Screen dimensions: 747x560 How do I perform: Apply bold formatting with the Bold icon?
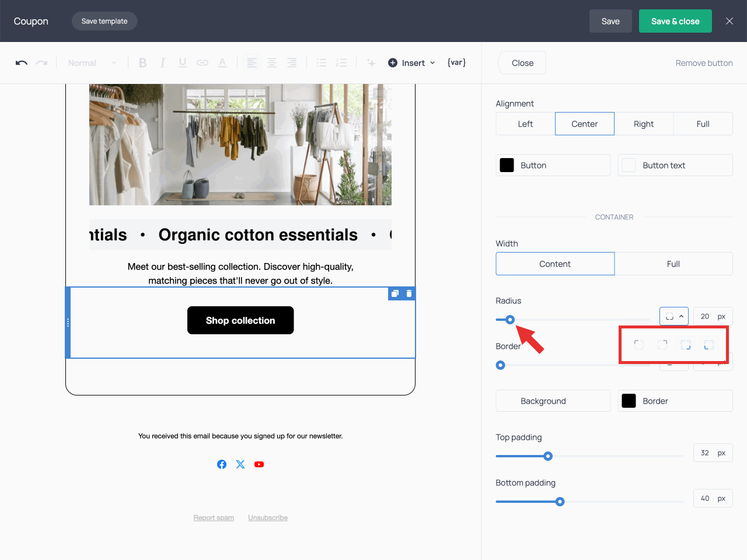point(142,62)
